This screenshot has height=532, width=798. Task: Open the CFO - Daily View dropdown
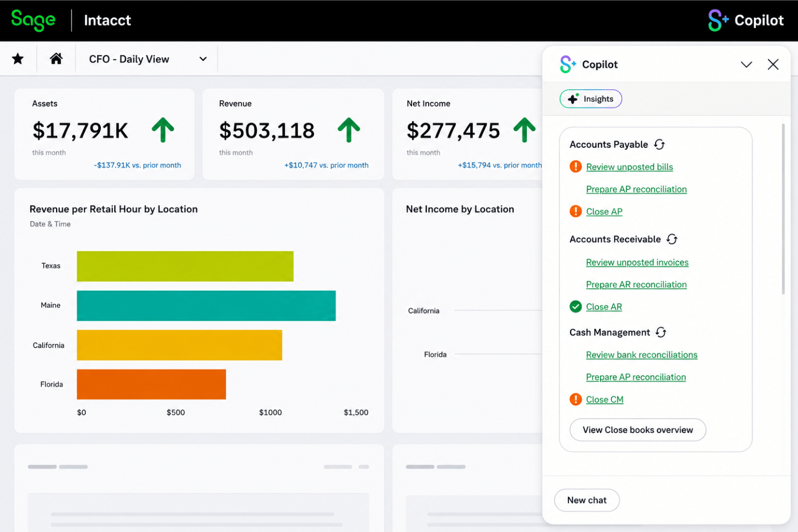(x=148, y=59)
